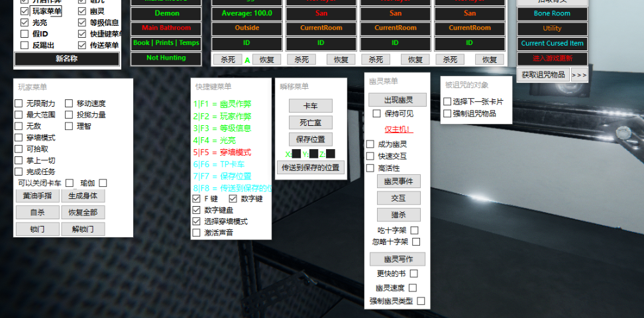The height and width of the screenshot is (318, 644).
Task: Click the green Demon label
Action: [166, 13]
